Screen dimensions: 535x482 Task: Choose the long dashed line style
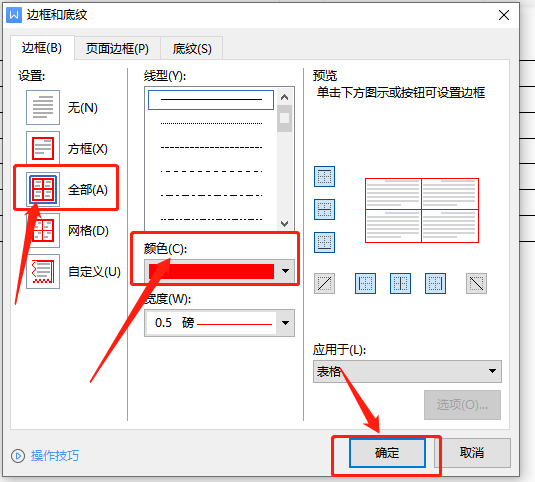point(211,171)
